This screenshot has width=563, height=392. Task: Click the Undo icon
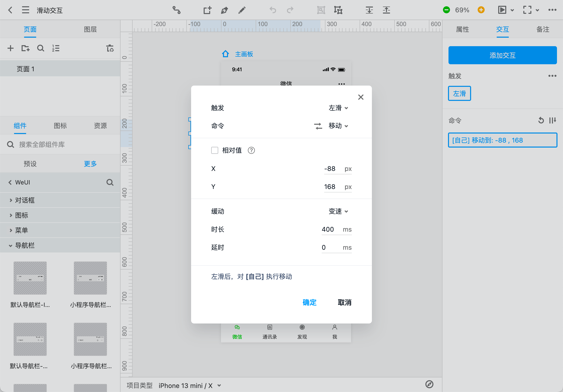click(272, 10)
